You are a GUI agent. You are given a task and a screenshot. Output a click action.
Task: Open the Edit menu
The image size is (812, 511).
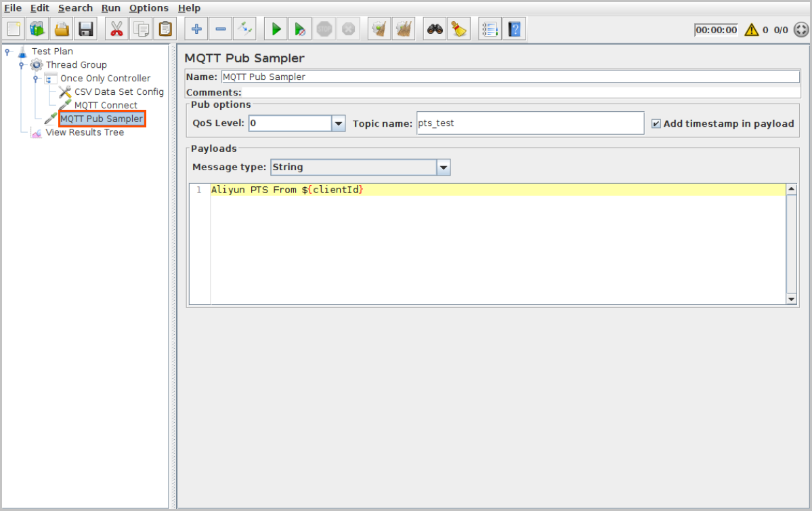point(39,8)
